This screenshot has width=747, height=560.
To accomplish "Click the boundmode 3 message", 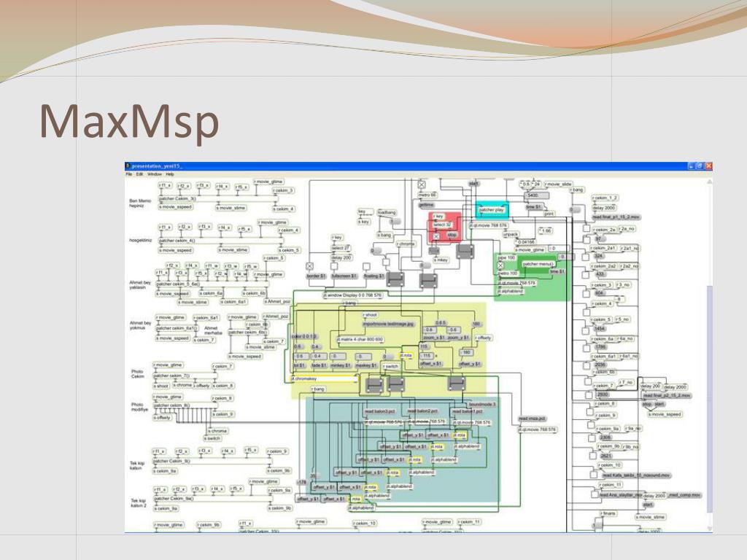I will (x=483, y=404).
